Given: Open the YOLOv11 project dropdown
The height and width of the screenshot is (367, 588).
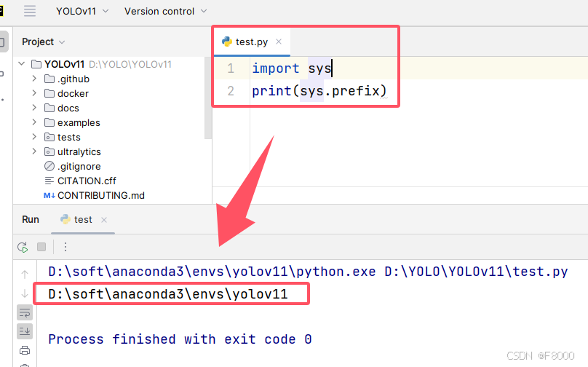Looking at the screenshot, I should [x=82, y=11].
